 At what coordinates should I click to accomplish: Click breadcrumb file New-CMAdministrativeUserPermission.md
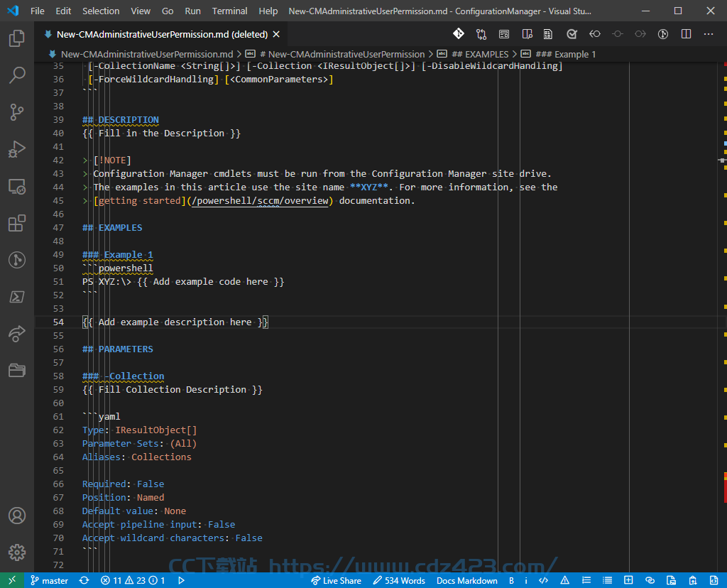click(147, 54)
